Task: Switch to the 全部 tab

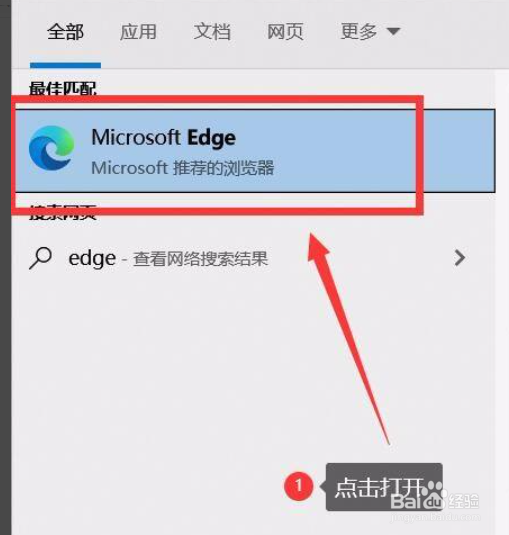Action: tap(65, 32)
